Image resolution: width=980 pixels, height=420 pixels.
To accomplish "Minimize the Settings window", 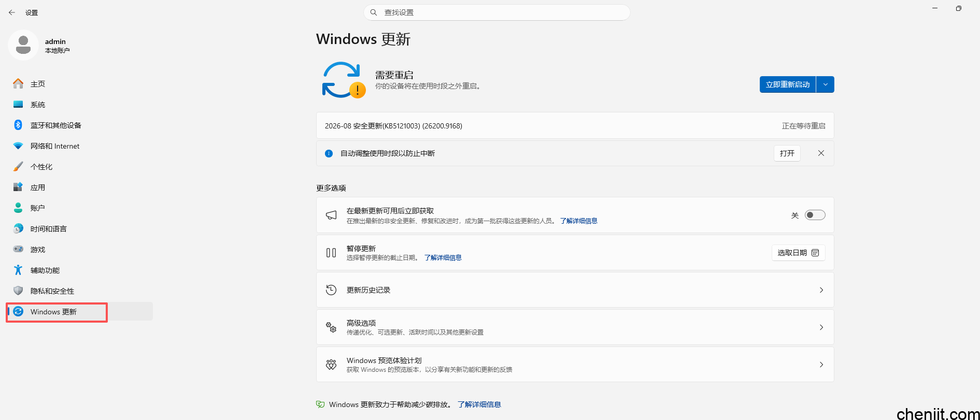I will 935,8.
